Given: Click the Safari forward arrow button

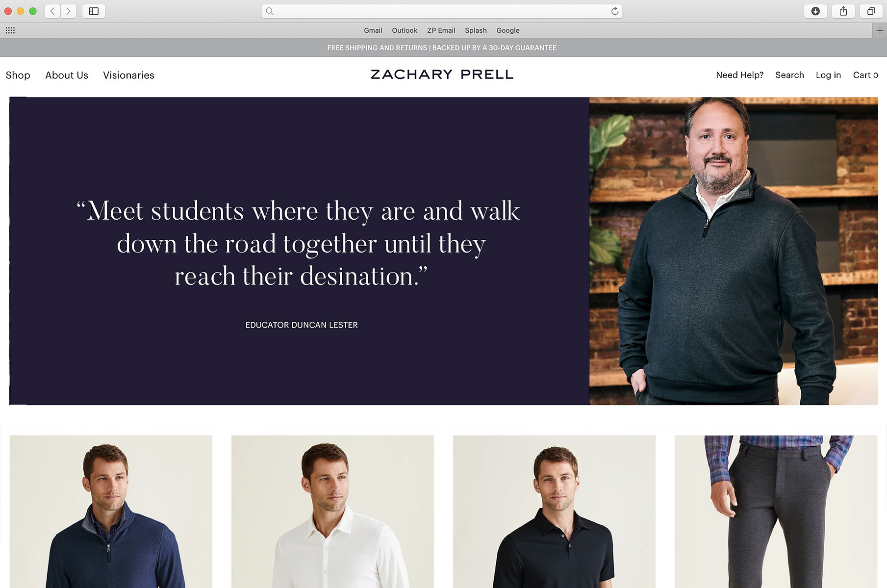Looking at the screenshot, I should 69,11.
